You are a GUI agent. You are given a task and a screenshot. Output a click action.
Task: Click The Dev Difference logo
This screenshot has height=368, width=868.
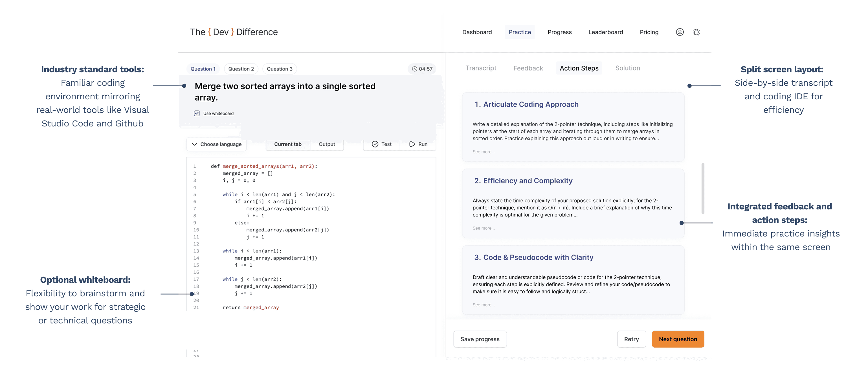click(x=234, y=32)
